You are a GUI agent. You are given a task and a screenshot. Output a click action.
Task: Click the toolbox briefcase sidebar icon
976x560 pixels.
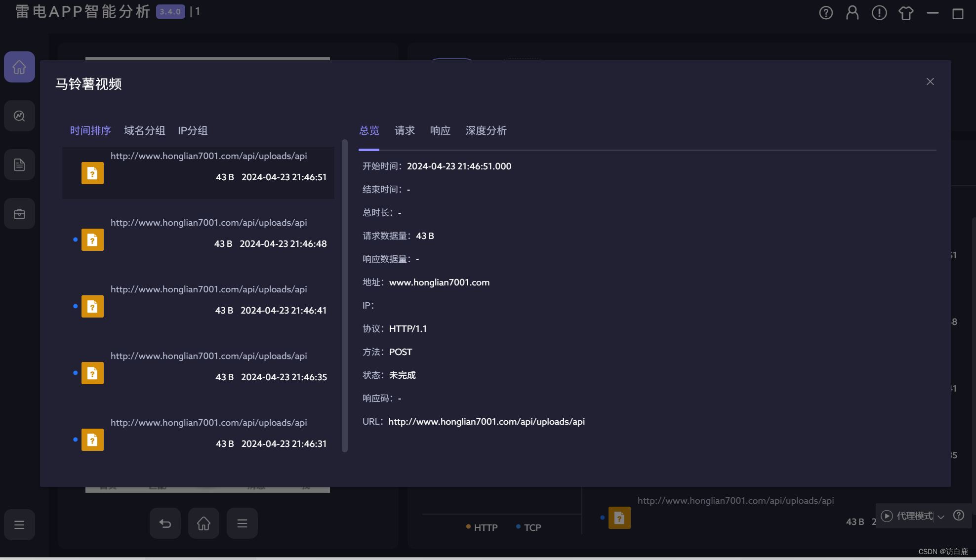(19, 214)
